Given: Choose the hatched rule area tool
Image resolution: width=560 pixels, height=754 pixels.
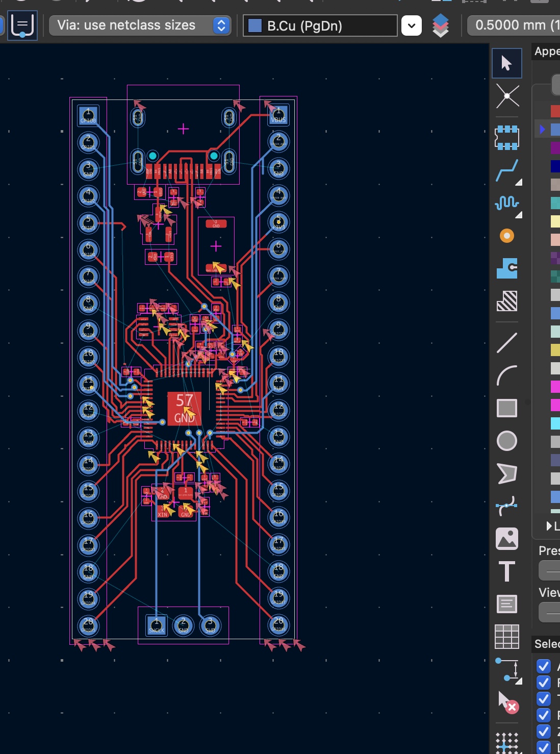Looking at the screenshot, I should pos(506,301).
